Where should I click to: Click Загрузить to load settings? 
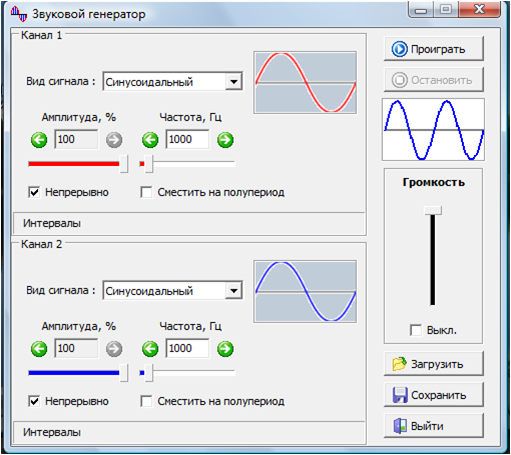pyautogui.click(x=433, y=364)
